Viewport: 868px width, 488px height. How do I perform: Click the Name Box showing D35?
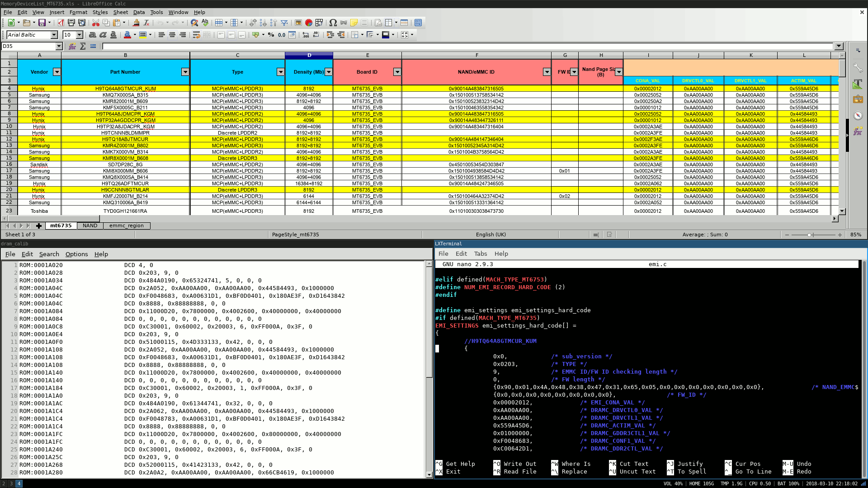tap(28, 46)
